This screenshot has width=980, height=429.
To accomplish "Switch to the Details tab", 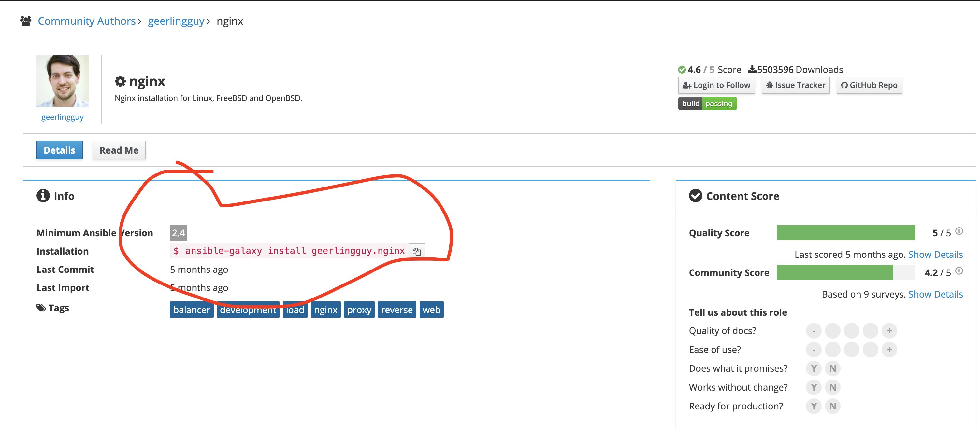I will [x=59, y=150].
